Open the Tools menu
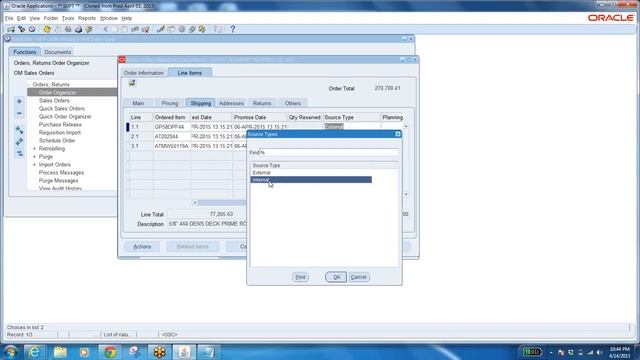 click(x=68, y=18)
